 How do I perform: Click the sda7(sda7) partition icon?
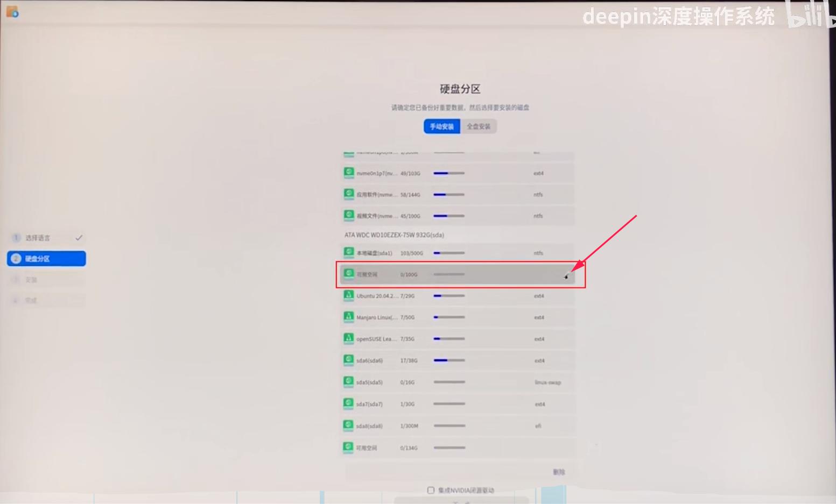click(349, 403)
